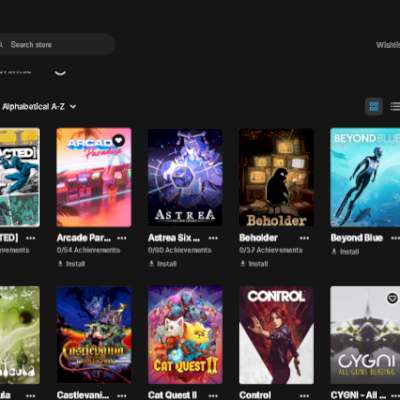Click the Control title text

255,395
